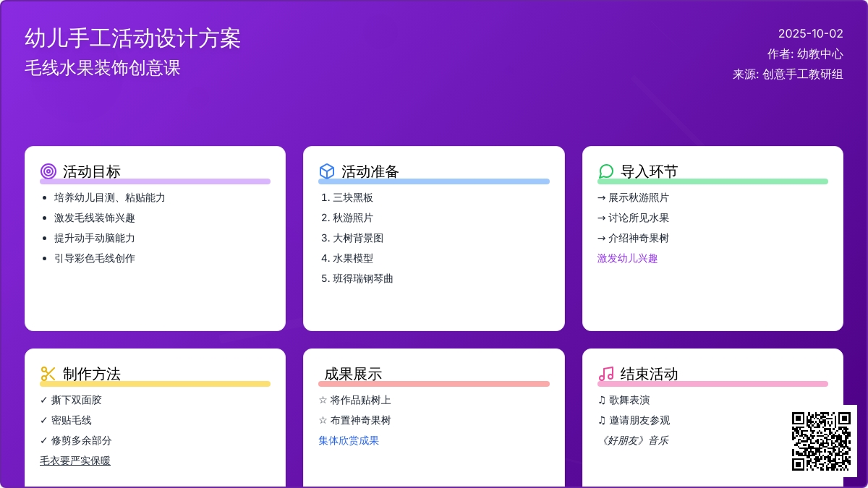Select the 成果展示 card heading
Viewport: 868px width, 488px height.
tap(353, 374)
